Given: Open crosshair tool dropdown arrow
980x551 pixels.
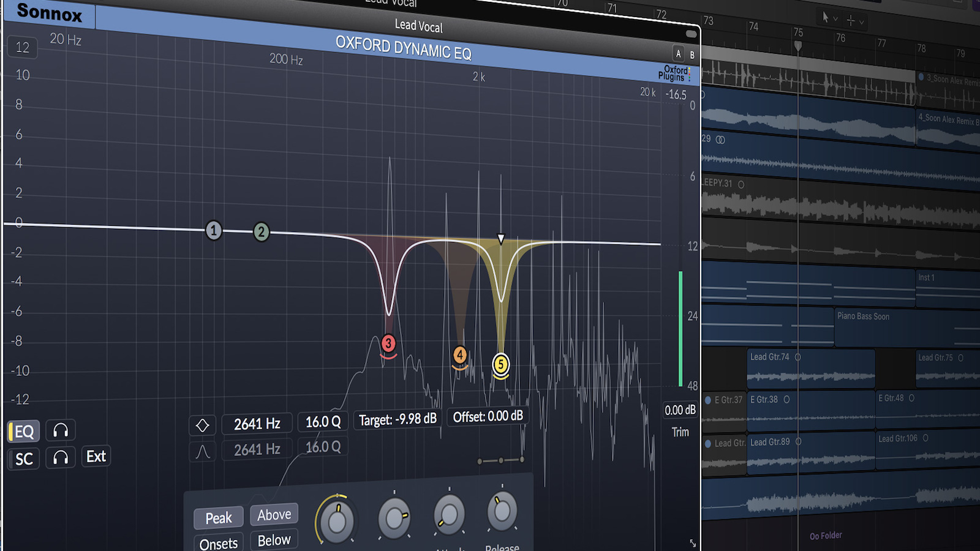Looking at the screenshot, I should 861,22.
